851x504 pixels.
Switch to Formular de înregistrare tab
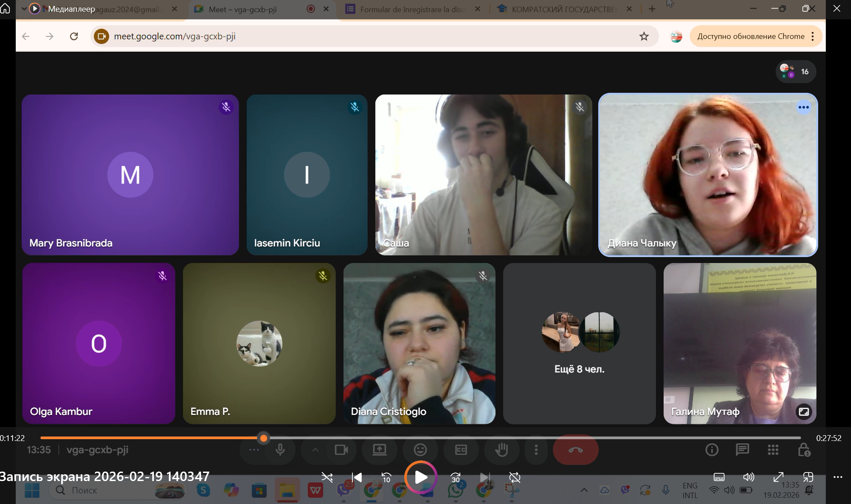412,9
